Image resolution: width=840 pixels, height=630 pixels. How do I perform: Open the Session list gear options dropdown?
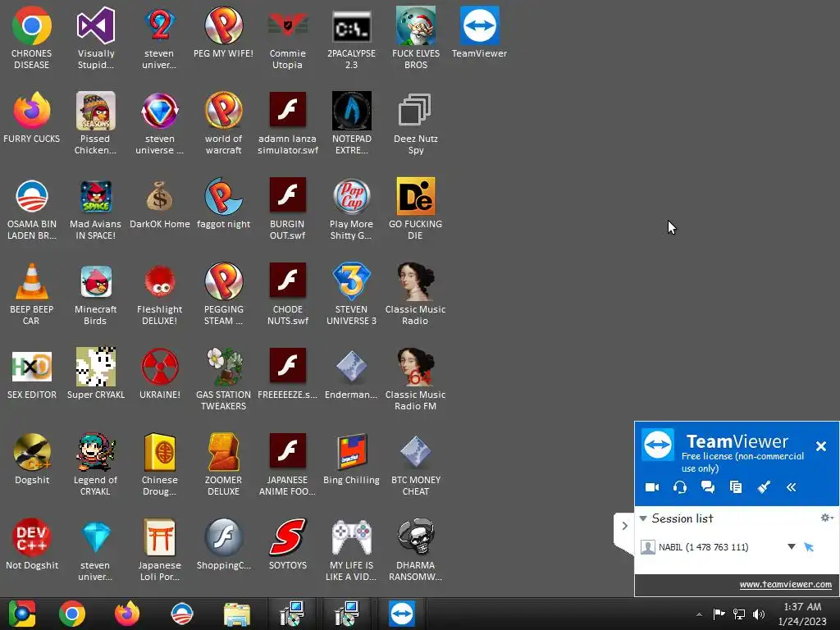point(827,518)
